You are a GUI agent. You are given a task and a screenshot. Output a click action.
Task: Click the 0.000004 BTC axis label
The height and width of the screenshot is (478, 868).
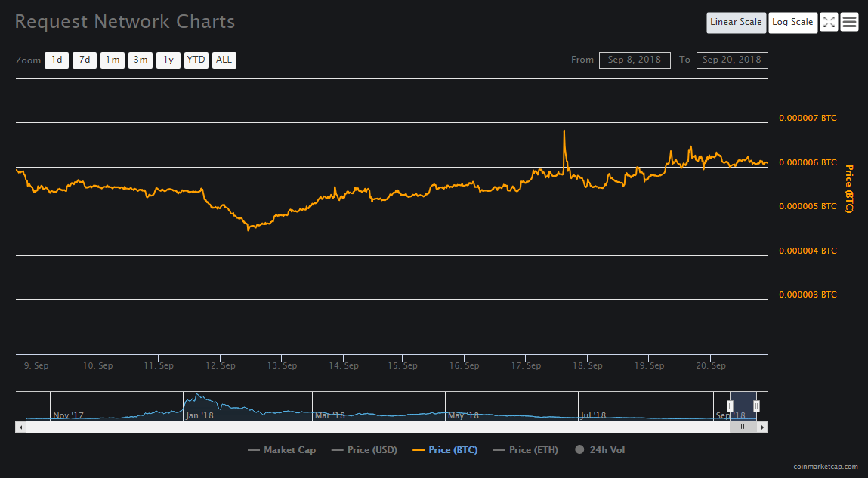[808, 251]
